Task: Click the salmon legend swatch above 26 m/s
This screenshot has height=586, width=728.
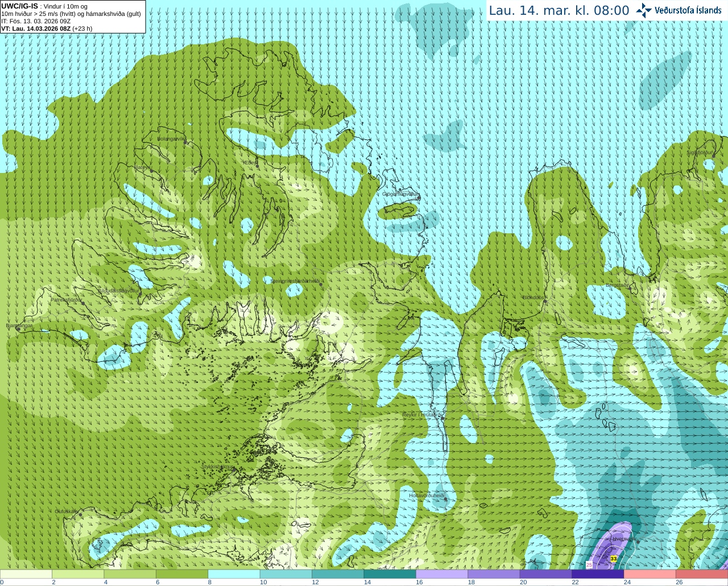Action: tap(702, 574)
